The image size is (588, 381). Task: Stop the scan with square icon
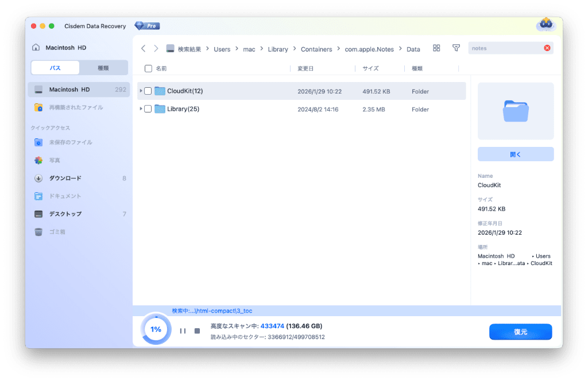[197, 331]
